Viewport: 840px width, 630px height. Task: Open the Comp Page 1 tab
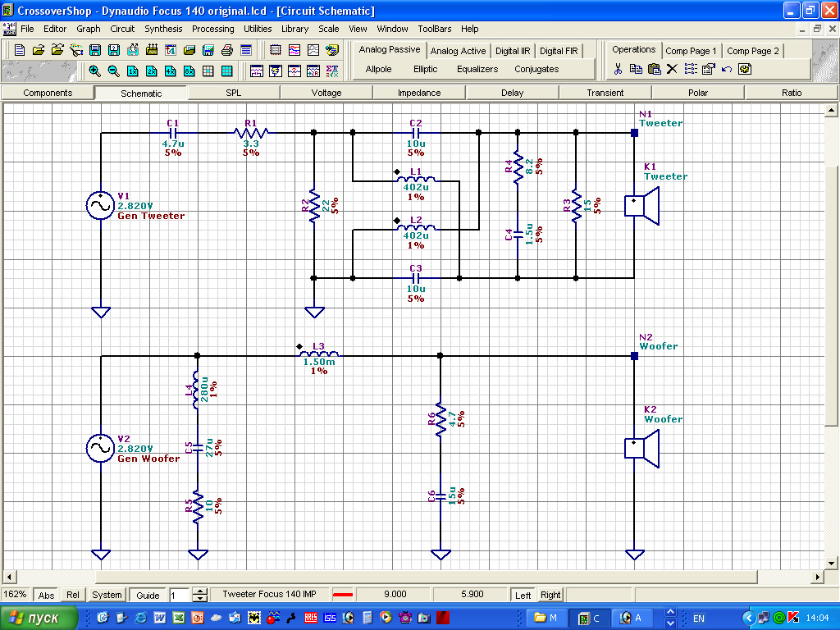click(x=691, y=51)
